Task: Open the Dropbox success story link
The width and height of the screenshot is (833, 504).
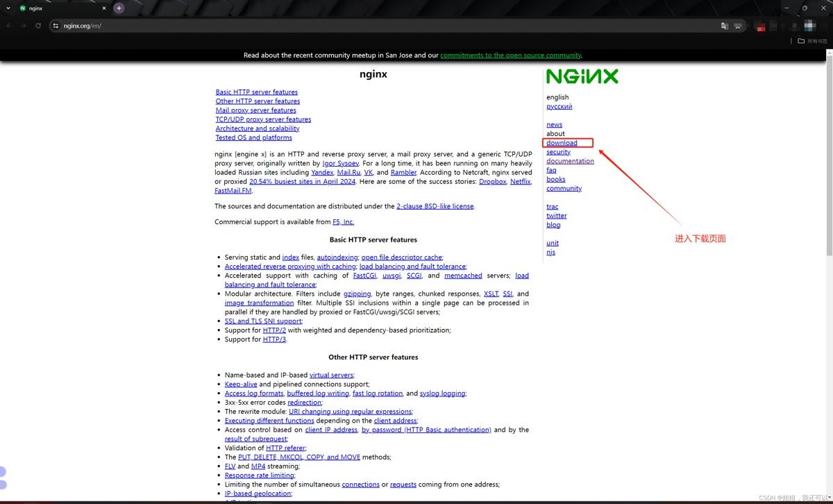Action: [492, 182]
